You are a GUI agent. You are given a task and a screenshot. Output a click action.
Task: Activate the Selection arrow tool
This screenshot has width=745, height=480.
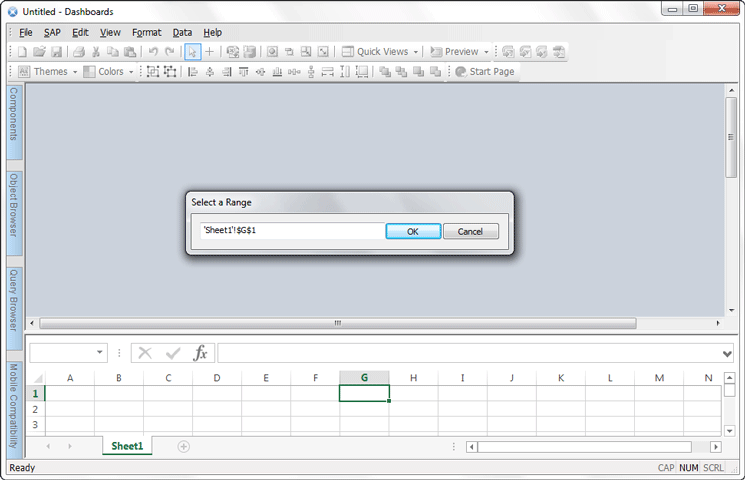click(193, 52)
